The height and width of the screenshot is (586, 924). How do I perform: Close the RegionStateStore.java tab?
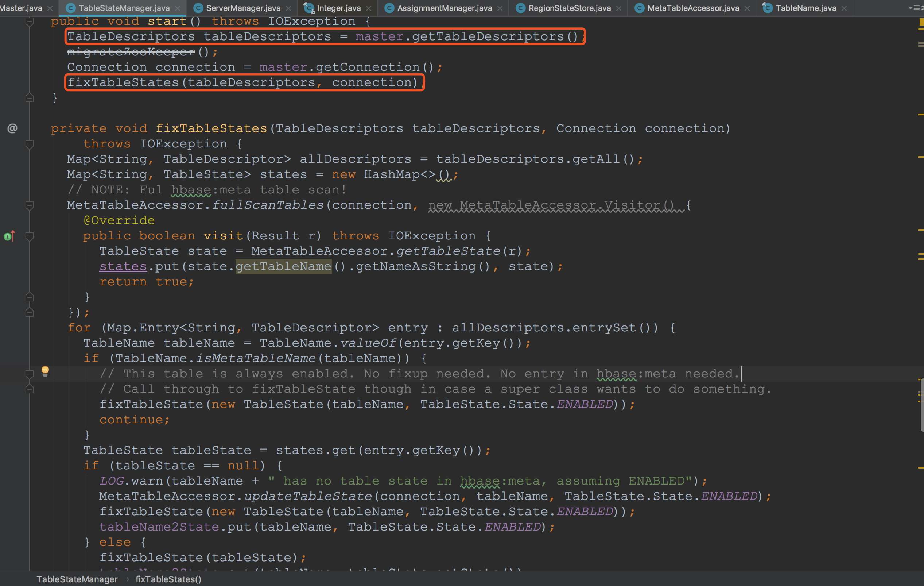pos(618,8)
